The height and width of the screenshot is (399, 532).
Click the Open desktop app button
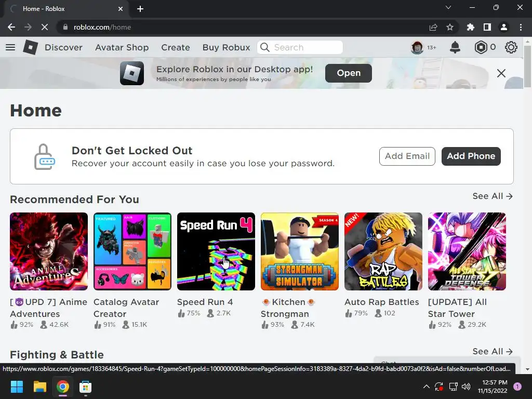[x=349, y=73]
